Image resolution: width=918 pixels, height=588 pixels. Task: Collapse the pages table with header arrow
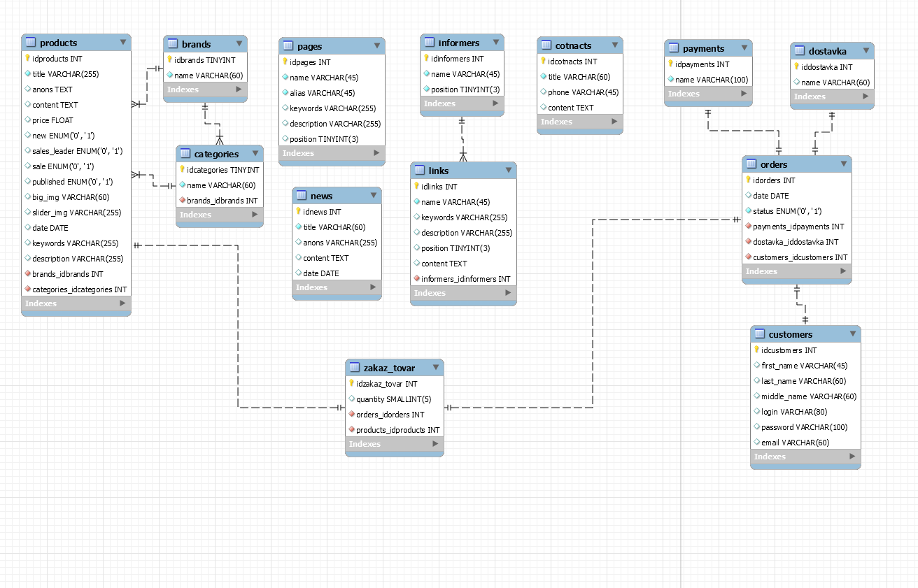coord(377,46)
